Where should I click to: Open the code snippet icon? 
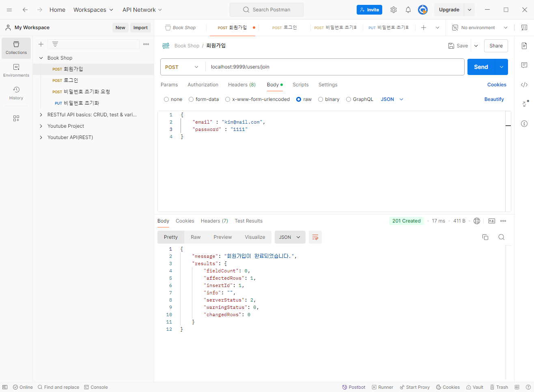pyautogui.click(x=524, y=85)
